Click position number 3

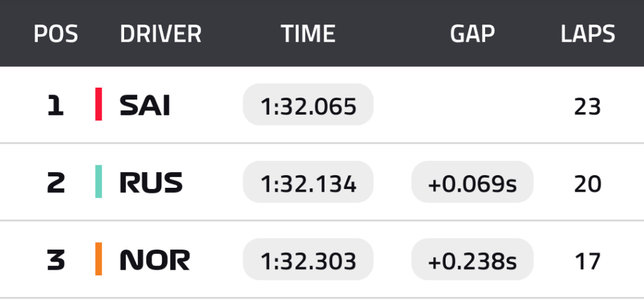click(x=55, y=260)
